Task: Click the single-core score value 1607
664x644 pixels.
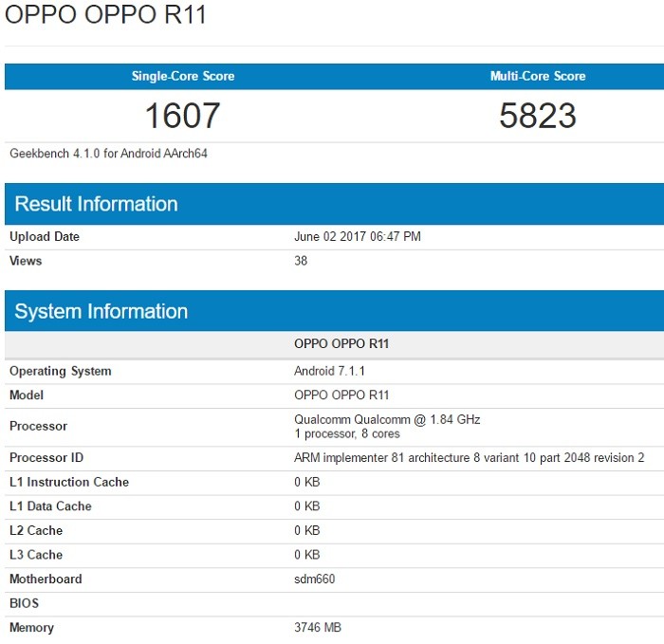Action: pos(182,116)
